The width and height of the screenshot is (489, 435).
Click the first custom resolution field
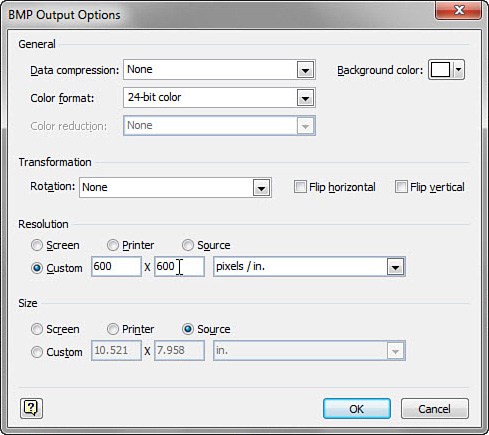[116, 267]
